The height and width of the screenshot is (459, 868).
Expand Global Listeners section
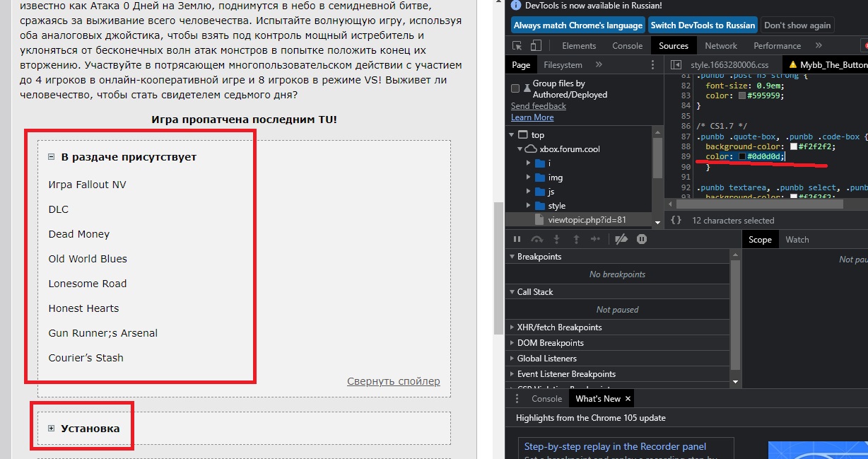click(x=618, y=359)
